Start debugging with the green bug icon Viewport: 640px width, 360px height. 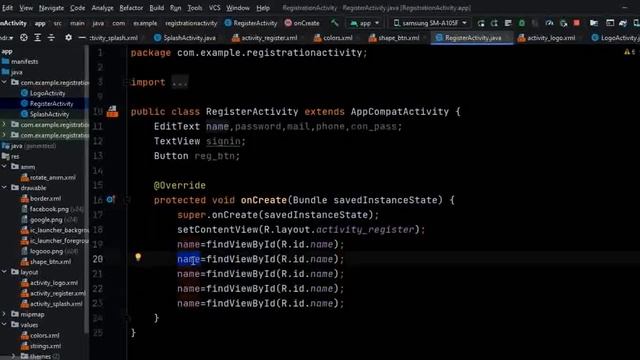tap(522, 23)
